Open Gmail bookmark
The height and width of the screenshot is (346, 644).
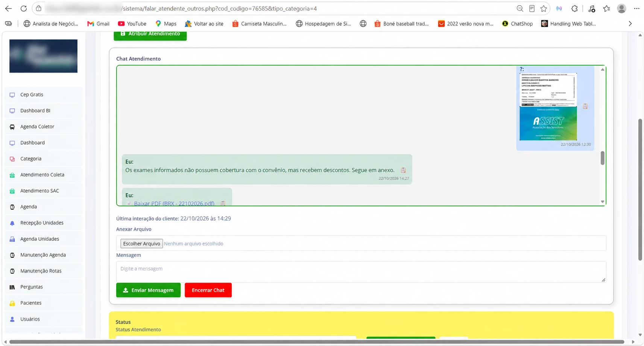[x=98, y=24]
